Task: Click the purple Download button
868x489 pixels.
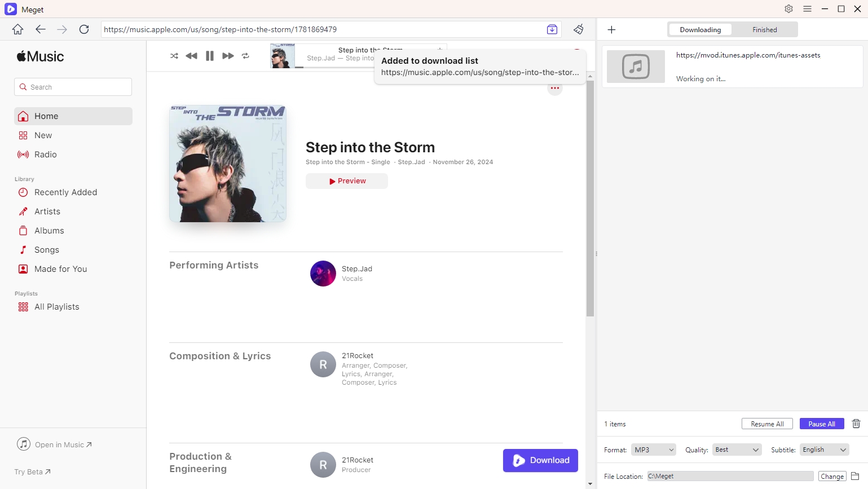Action: click(540, 460)
